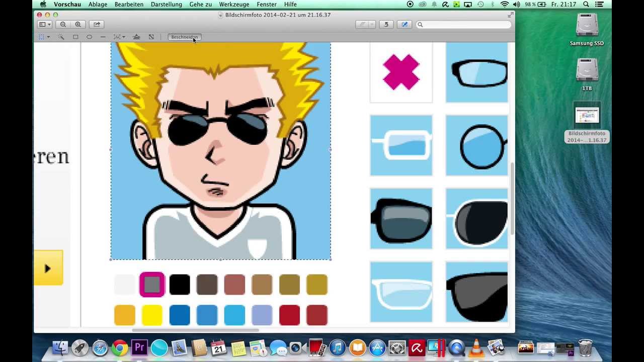Select the ellipse shape tool
The image size is (644, 362).
pyautogui.click(x=89, y=37)
